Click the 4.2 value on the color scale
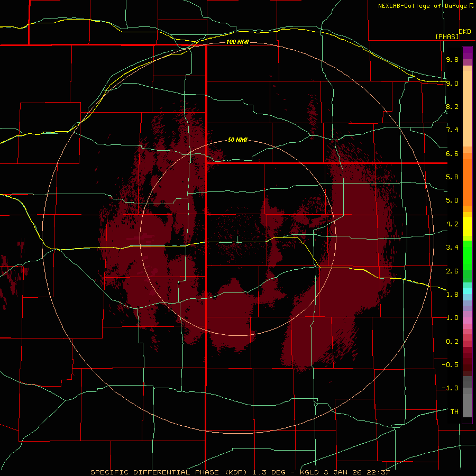476x476 pixels. [x=452, y=224]
